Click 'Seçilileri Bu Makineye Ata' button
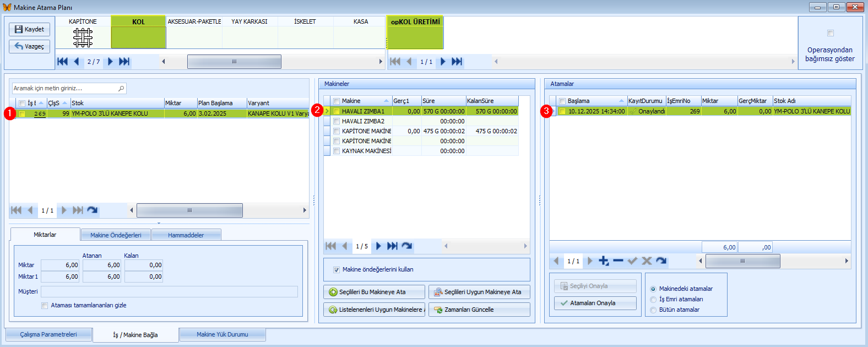The image size is (868, 347). 373,292
